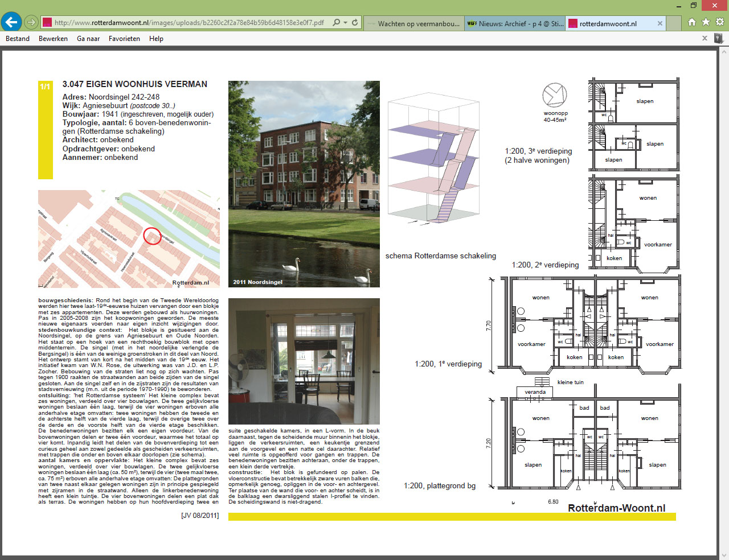Image resolution: width=729 pixels, height=560 pixels.
Task: Click the 'stedenbouwkundige context:' heading
Action: [x=80, y=330]
